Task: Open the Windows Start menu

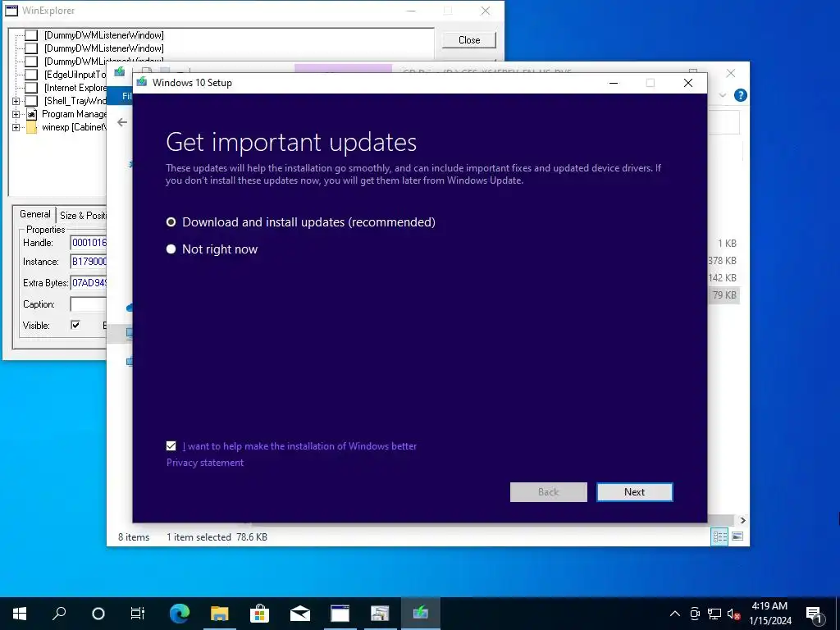Action: point(20,614)
